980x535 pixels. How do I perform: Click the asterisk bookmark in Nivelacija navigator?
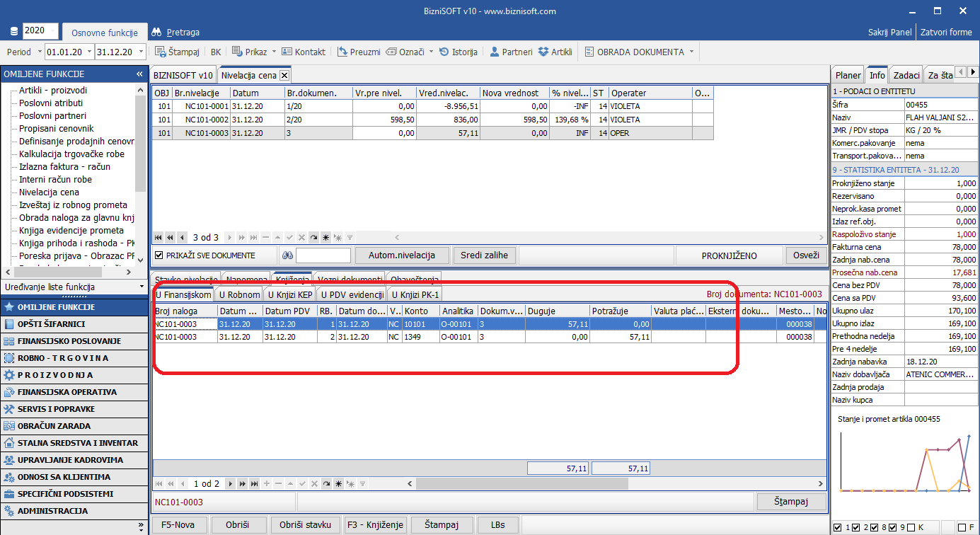point(325,238)
